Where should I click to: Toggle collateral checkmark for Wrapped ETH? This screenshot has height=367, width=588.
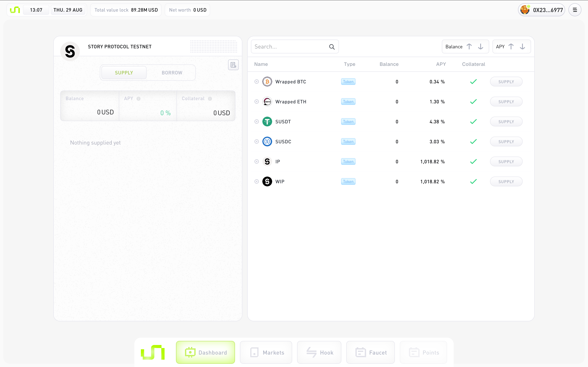click(473, 102)
